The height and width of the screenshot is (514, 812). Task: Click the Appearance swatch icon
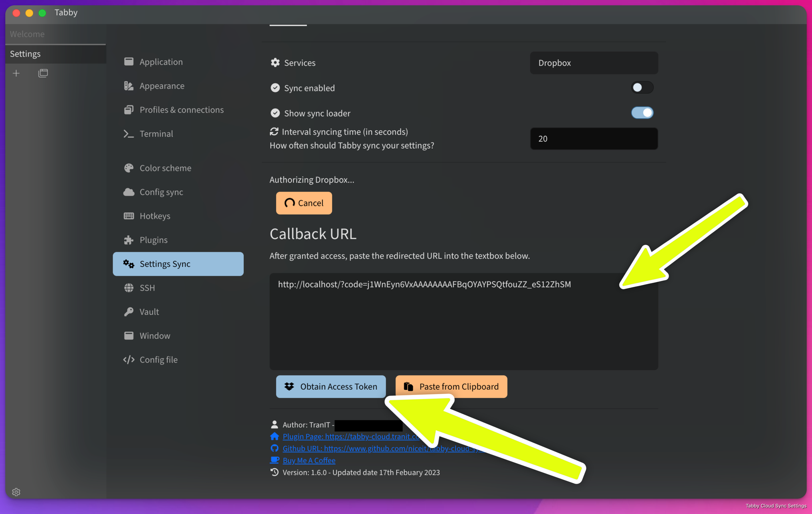coord(129,86)
